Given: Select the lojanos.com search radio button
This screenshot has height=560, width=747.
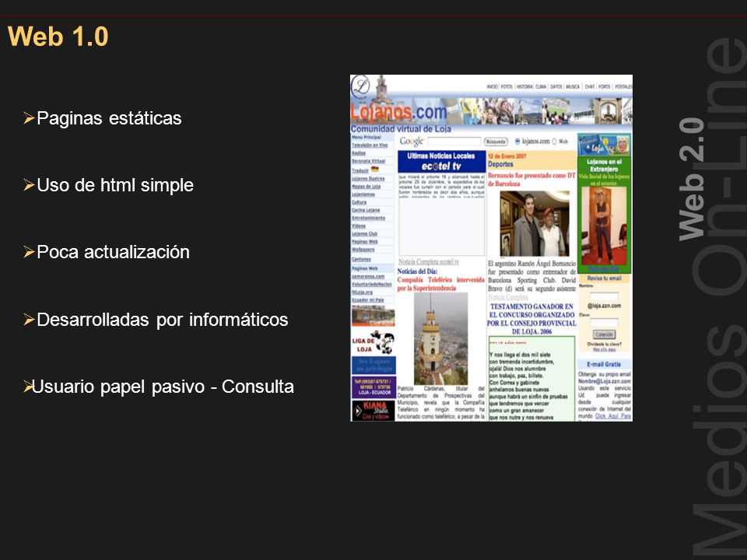Looking at the screenshot, I should [x=517, y=142].
